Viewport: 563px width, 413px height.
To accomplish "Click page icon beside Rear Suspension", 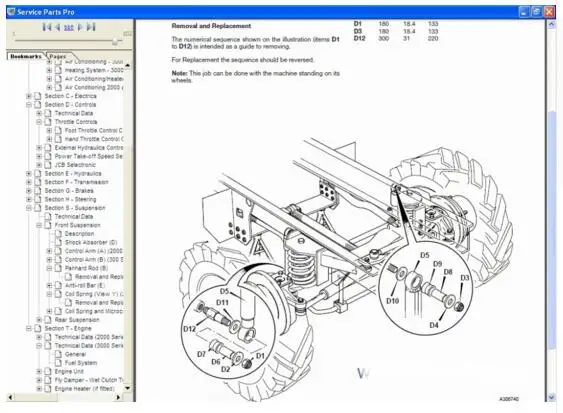I will [48, 320].
